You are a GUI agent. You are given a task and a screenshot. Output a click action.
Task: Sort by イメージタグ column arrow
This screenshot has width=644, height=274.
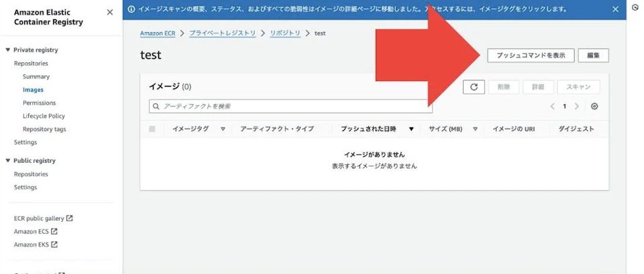223,129
